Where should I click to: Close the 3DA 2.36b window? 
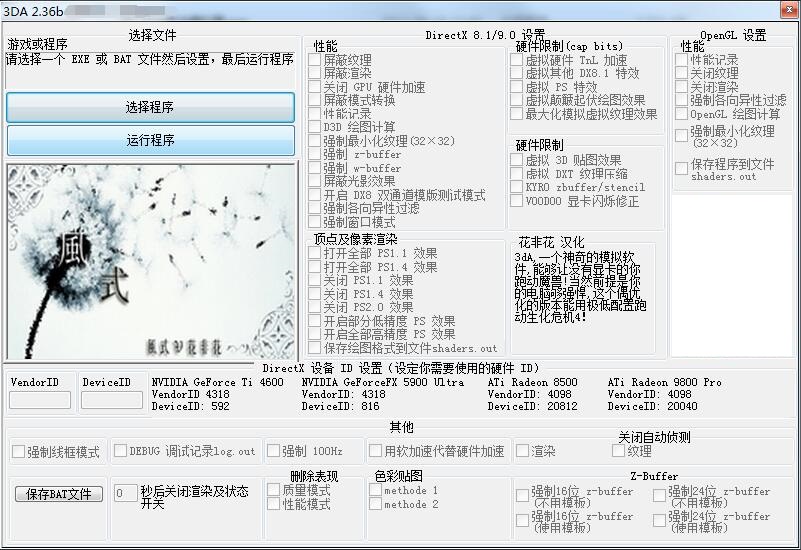pos(790,10)
